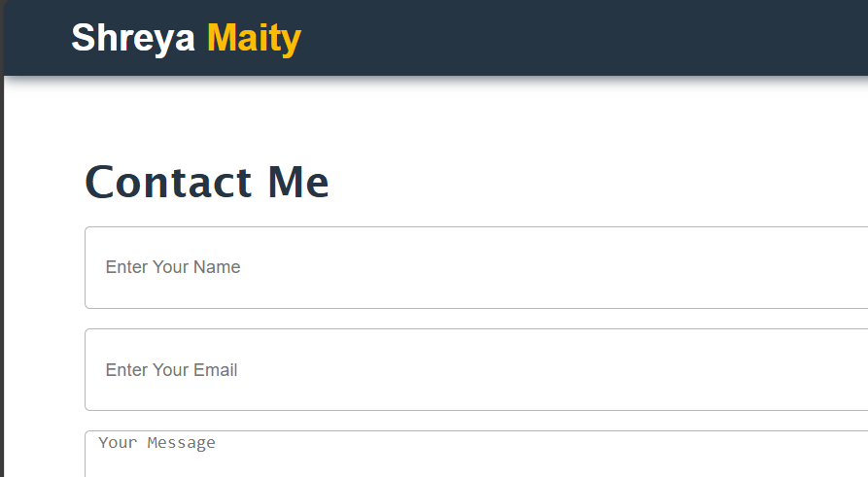The width and height of the screenshot is (868, 477).
Task: Click white gap between name and email fields
Action: click(476, 319)
